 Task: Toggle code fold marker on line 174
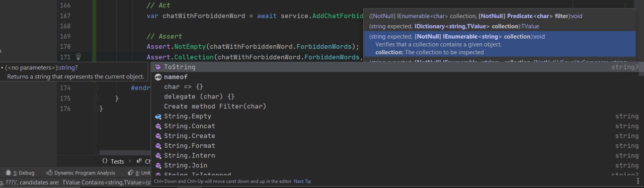coord(96,87)
